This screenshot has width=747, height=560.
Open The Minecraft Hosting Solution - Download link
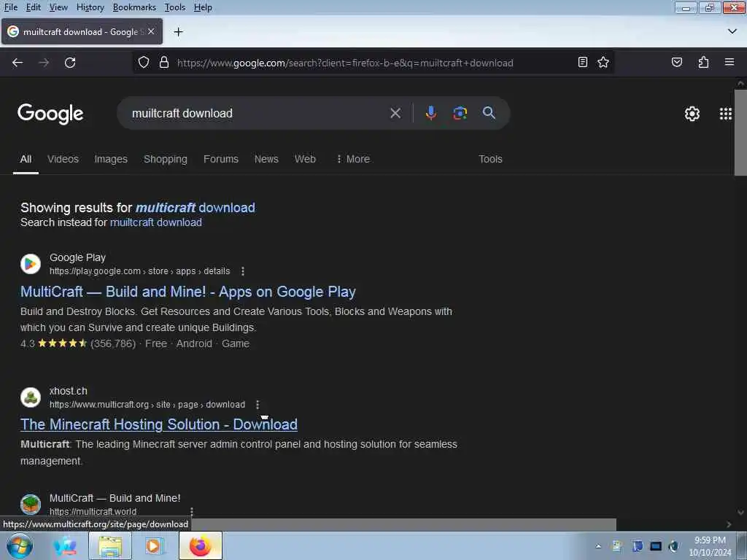click(158, 424)
